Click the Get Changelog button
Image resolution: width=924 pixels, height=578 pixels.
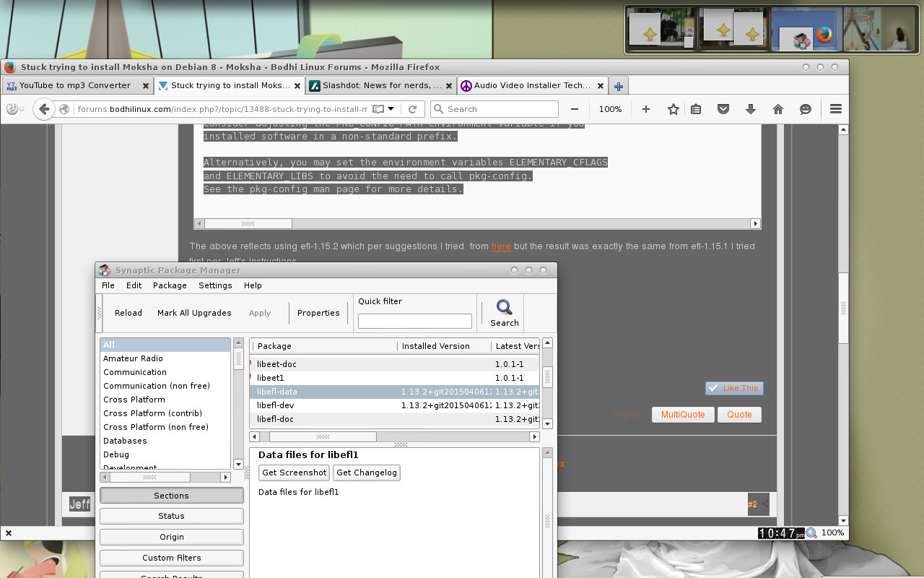[x=367, y=473]
